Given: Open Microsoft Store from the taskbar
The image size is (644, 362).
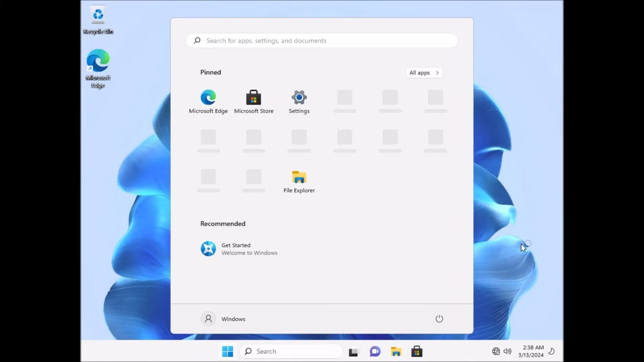Looking at the screenshot, I should click(x=417, y=352).
